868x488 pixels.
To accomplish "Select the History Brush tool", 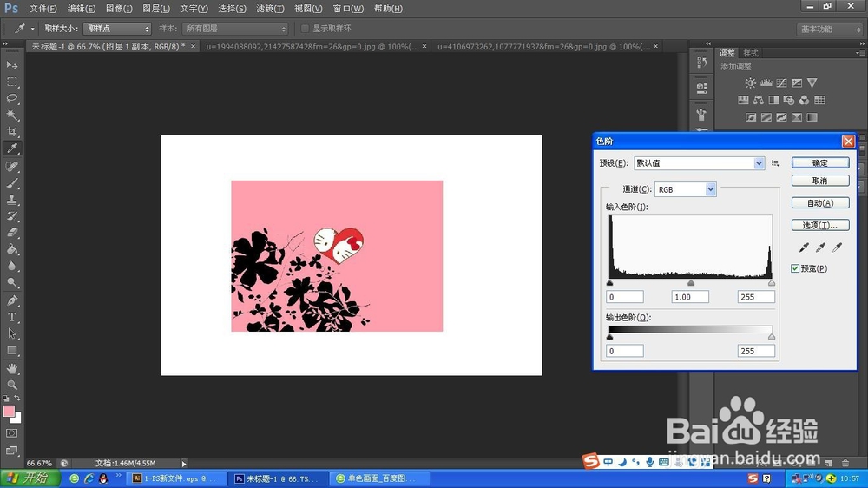I will [11, 216].
